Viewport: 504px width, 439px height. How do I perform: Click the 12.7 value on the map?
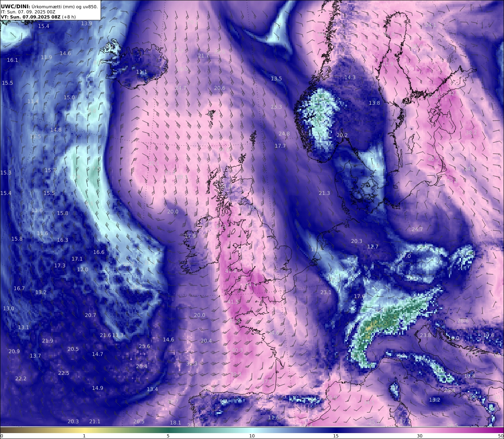(373, 246)
